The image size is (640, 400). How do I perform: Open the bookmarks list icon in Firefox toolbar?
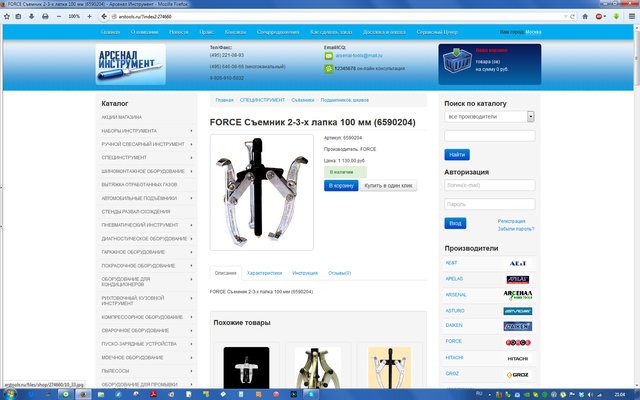tap(18, 16)
